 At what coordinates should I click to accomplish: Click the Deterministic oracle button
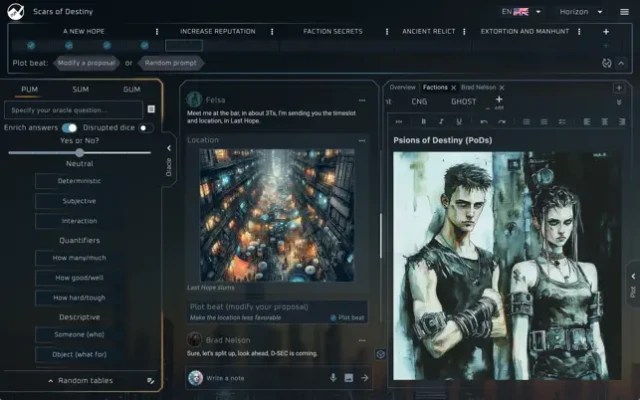[x=80, y=181]
